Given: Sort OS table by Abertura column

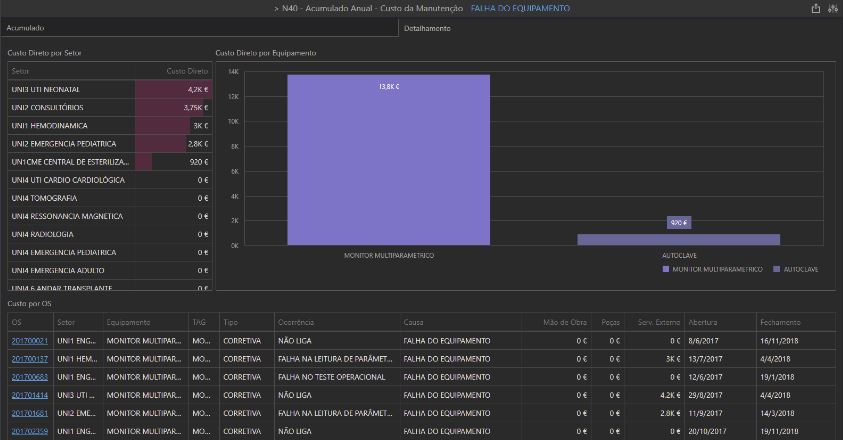Looking at the screenshot, I should pyautogui.click(x=702, y=323).
